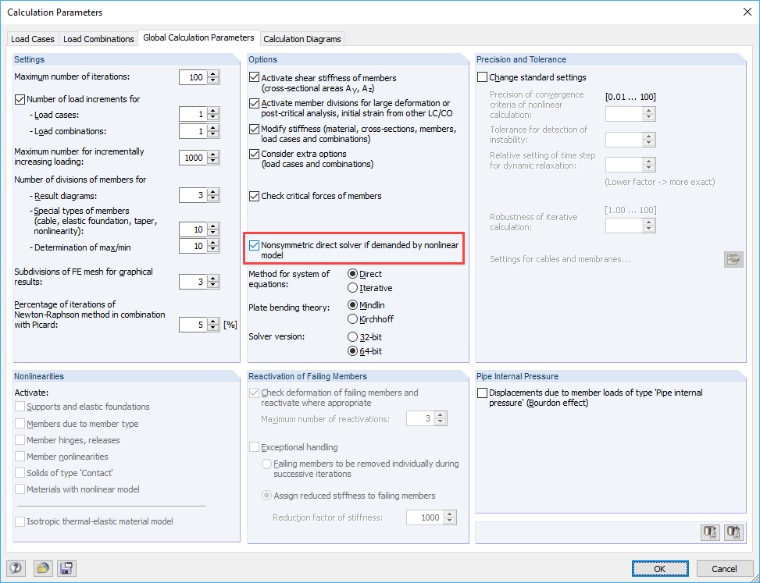Image resolution: width=760 pixels, height=583 pixels.
Task: Switch to the Load Combinations tab
Action: pyautogui.click(x=98, y=39)
